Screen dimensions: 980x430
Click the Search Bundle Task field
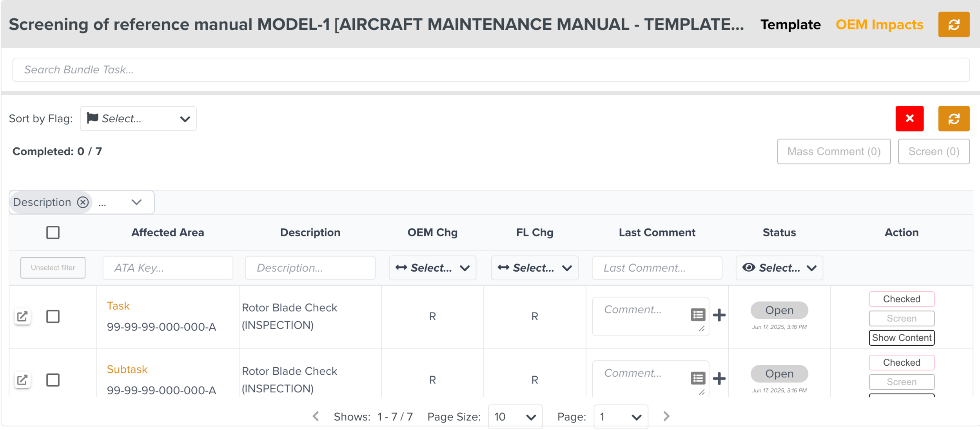tap(490, 70)
